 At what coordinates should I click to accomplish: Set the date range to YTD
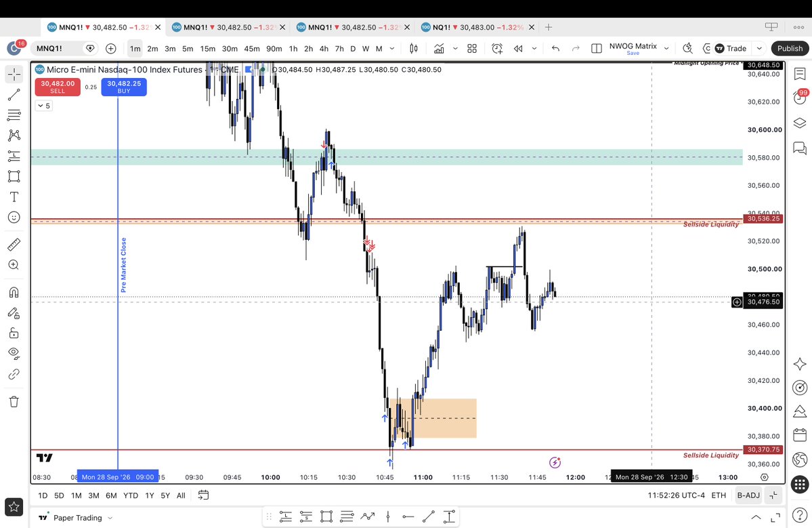pyautogui.click(x=131, y=495)
